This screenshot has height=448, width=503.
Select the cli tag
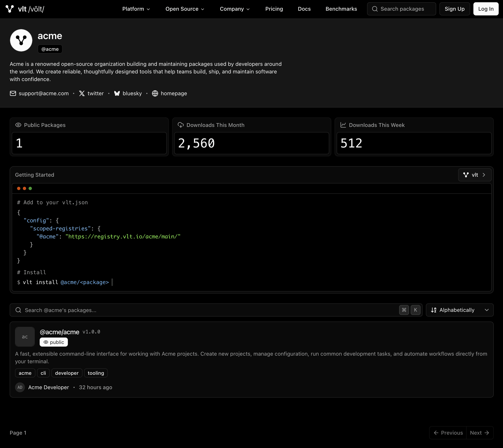(43, 373)
